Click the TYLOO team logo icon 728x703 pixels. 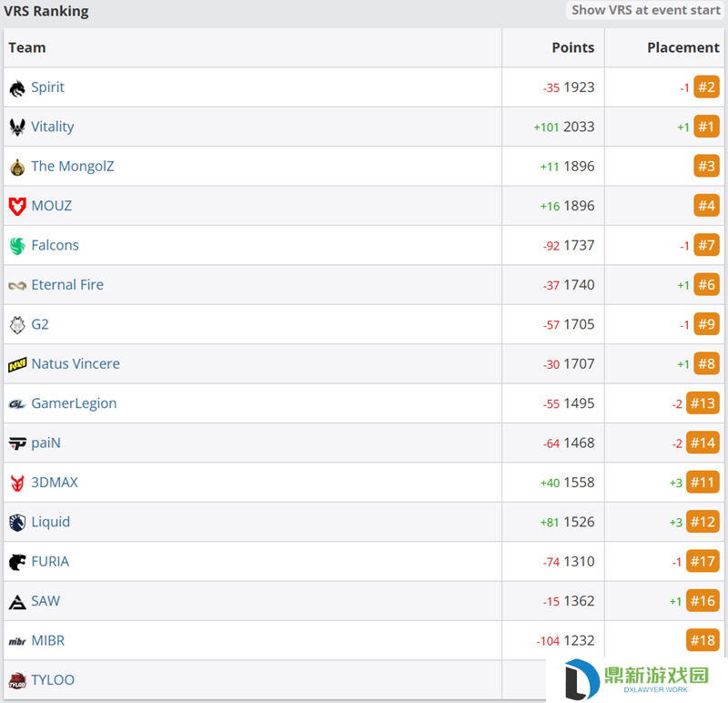tap(17, 681)
